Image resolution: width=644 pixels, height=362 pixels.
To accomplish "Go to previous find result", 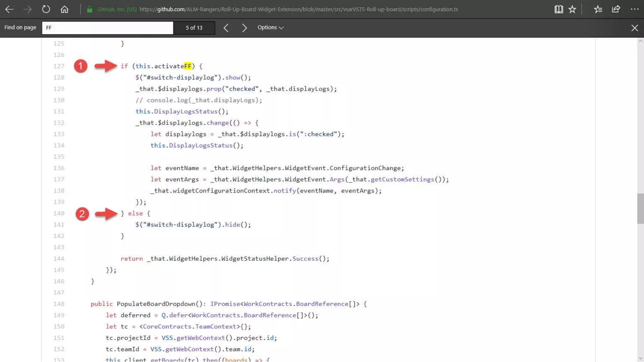I will [226, 28].
